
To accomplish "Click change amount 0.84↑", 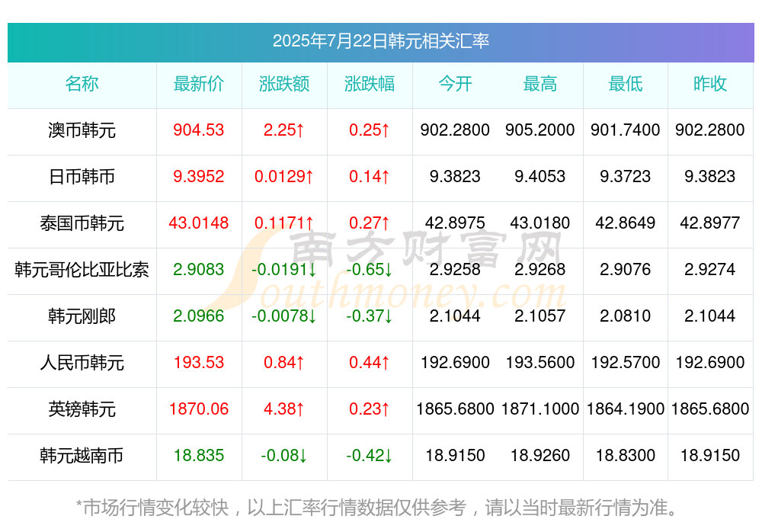I will (x=283, y=362).
